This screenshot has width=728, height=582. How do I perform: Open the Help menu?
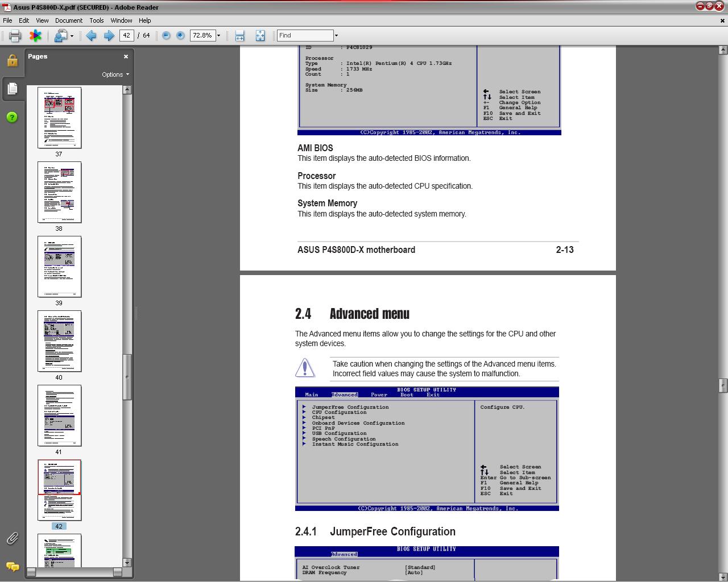145,20
